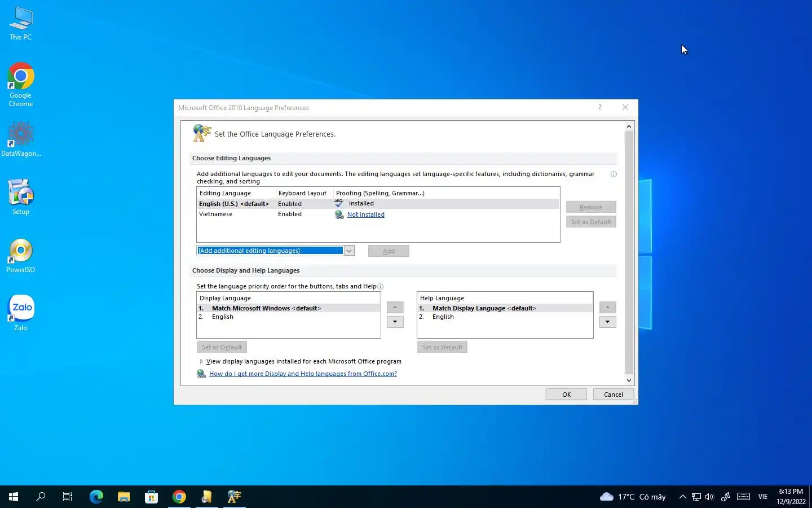Select 'Match Display Language' help language
Viewport: 812px width, 508px height.
click(x=505, y=308)
